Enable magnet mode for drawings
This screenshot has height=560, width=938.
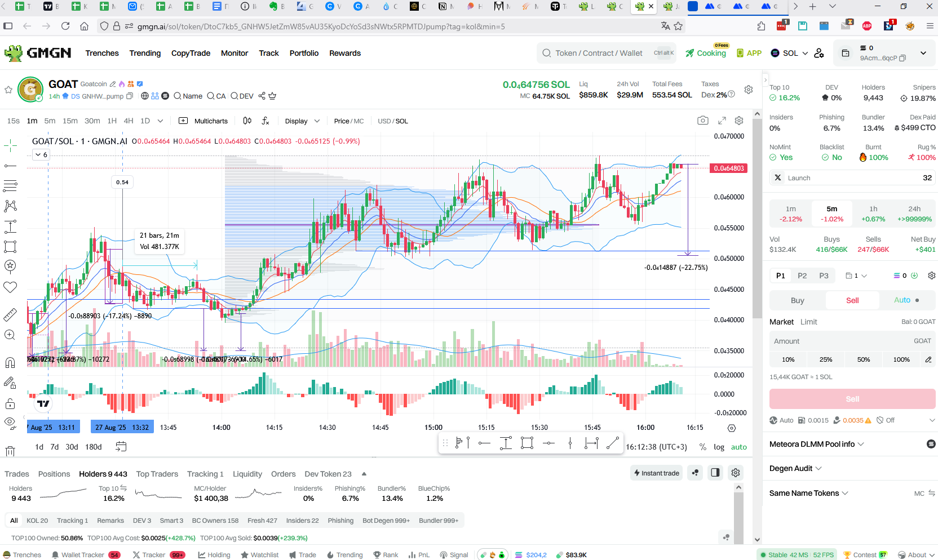pyautogui.click(x=10, y=362)
